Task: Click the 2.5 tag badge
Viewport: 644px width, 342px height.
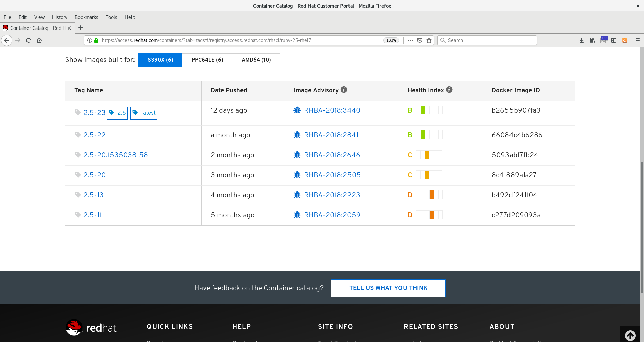Action: click(117, 113)
